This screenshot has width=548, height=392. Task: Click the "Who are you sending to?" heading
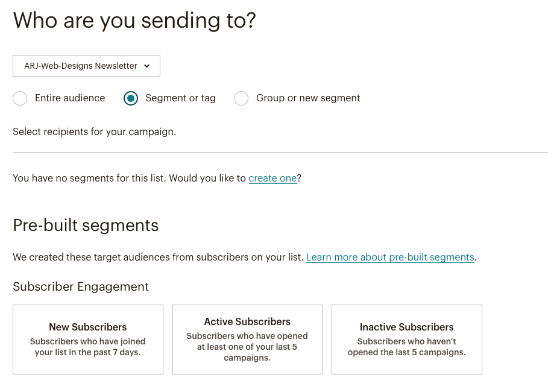click(134, 21)
